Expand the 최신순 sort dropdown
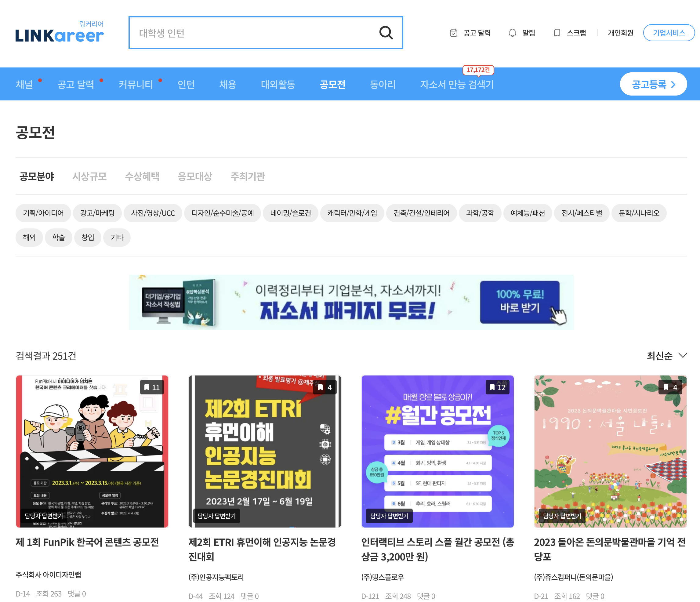This screenshot has height=602, width=700. [666, 355]
